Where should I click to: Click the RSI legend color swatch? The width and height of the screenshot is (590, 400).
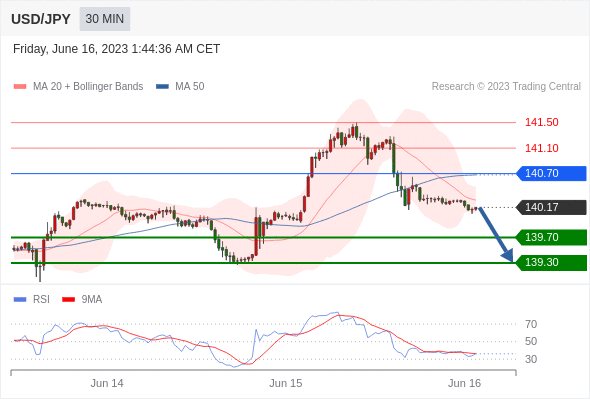point(20,300)
